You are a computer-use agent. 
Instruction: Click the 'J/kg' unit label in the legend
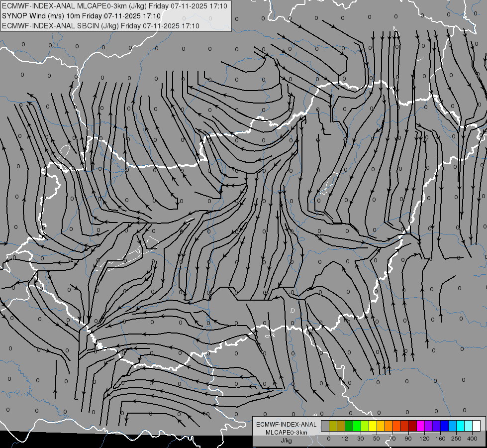click(x=287, y=440)
